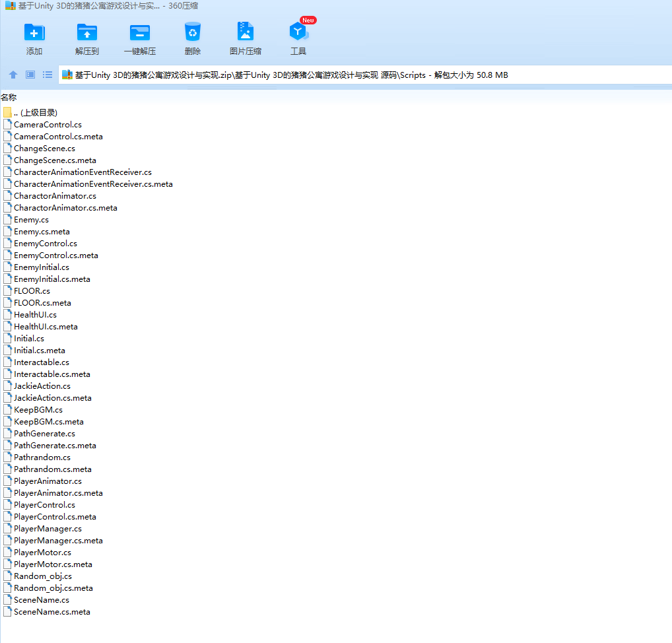Image resolution: width=672 pixels, height=643 pixels.
Task: Select the file name PlayerControl.cs
Action: [x=45, y=505]
